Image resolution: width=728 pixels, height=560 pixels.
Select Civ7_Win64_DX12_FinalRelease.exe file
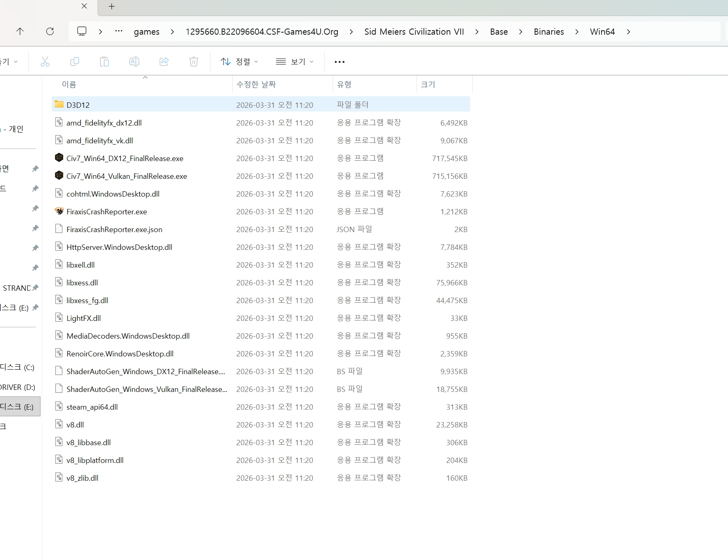click(125, 158)
